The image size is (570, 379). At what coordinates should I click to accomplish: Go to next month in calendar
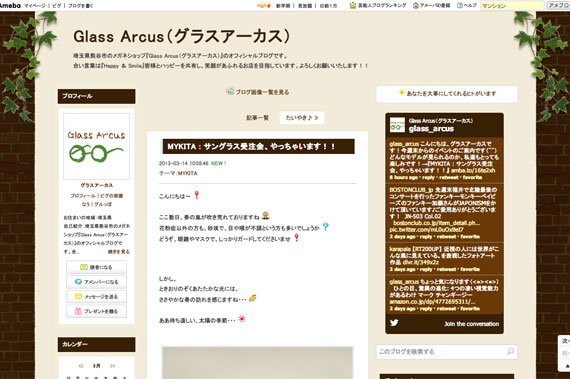[x=112, y=366]
